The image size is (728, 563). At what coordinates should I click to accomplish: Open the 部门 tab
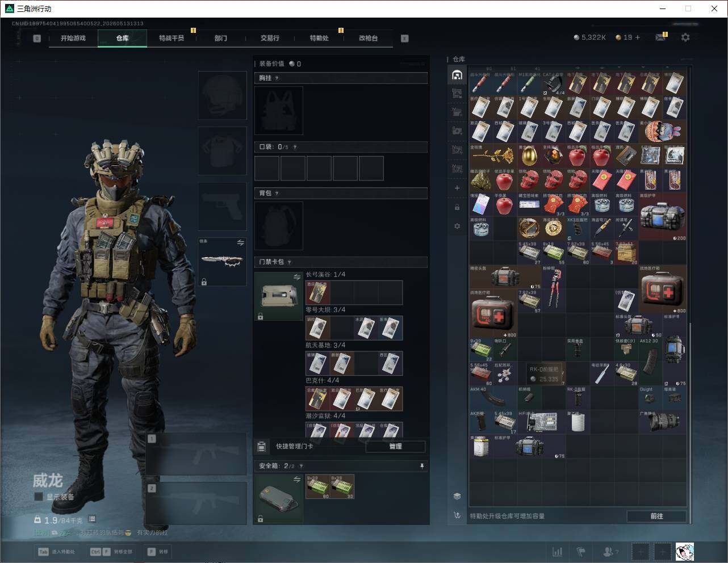221,38
